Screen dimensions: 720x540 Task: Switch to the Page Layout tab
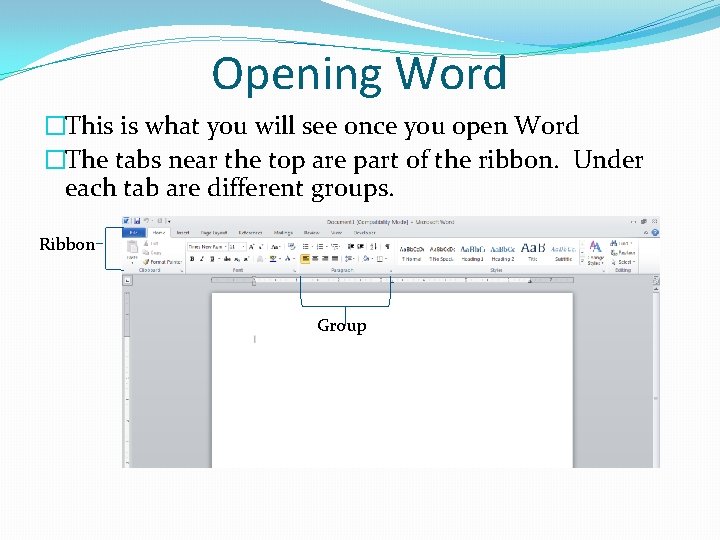214,233
